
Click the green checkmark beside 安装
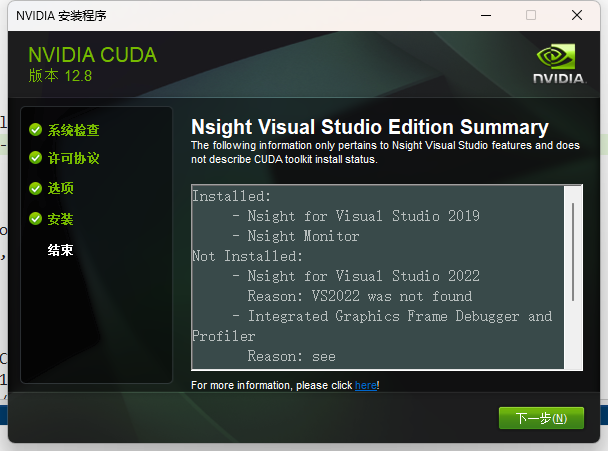[35, 219]
